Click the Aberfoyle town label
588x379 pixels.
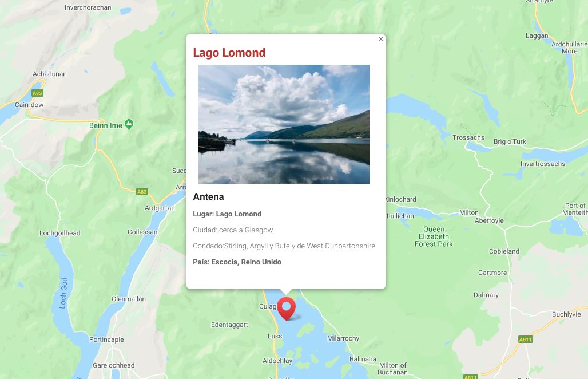[489, 220]
